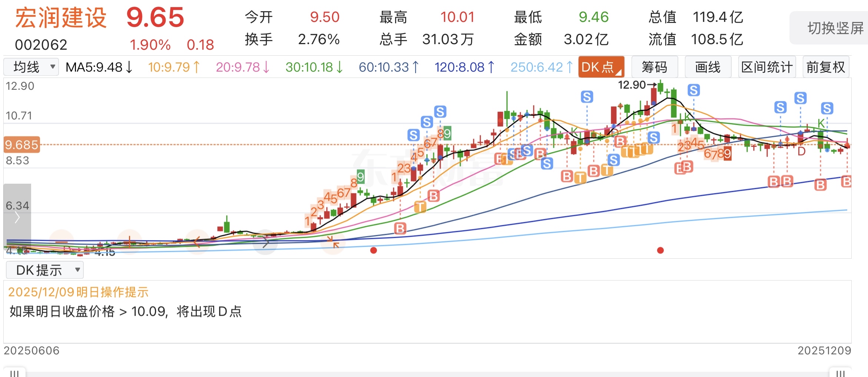This screenshot has width=868, height=377.
Task: Click the hint text mentioning 10.09 D点
Action: coord(126,311)
